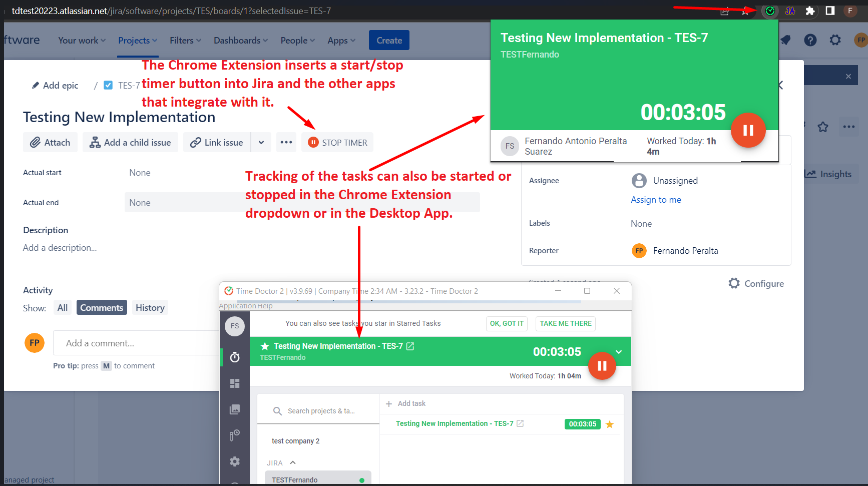Click the Chrome side panel icon
The width and height of the screenshot is (868, 486).
830,11
